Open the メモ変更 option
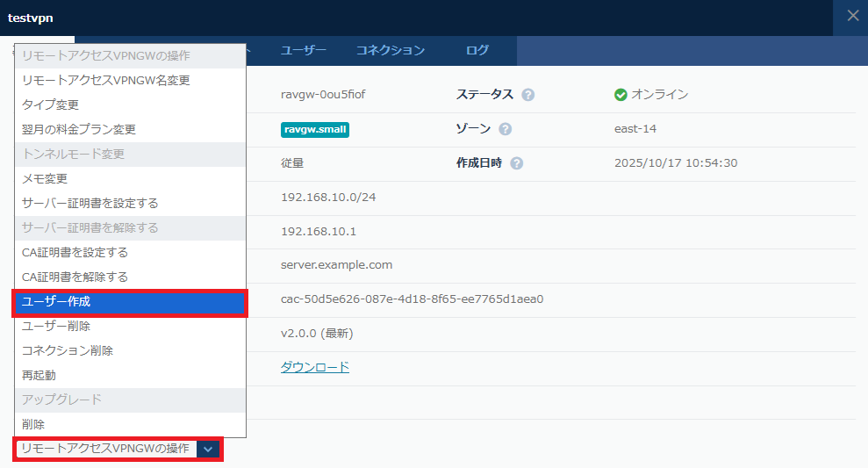This screenshot has width=868, height=468. point(45,178)
